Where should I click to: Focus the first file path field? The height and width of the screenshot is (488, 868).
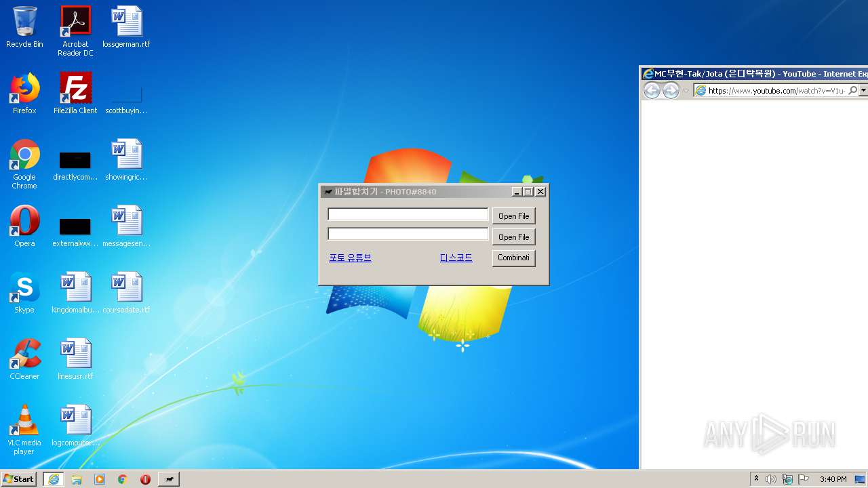click(x=408, y=214)
